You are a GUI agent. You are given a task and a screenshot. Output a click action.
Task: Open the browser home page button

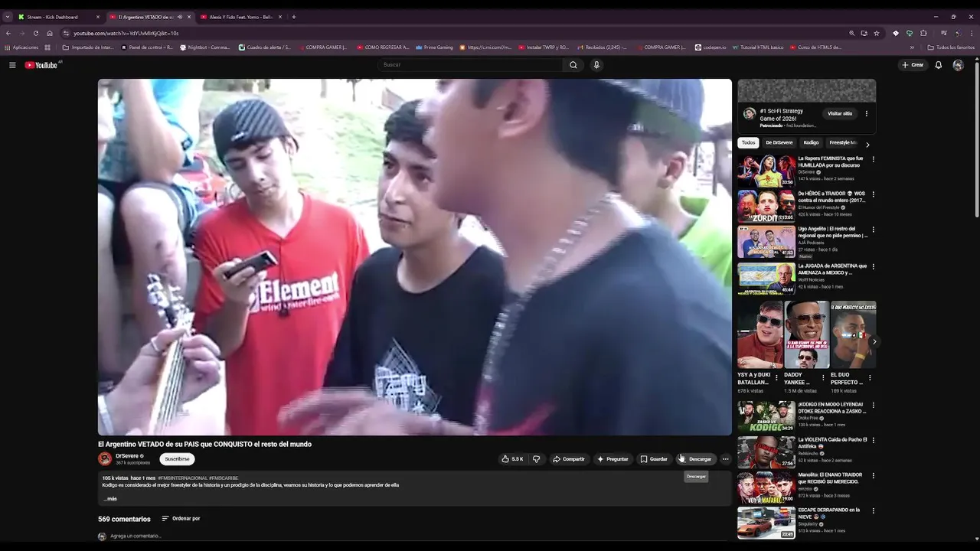pos(50,34)
